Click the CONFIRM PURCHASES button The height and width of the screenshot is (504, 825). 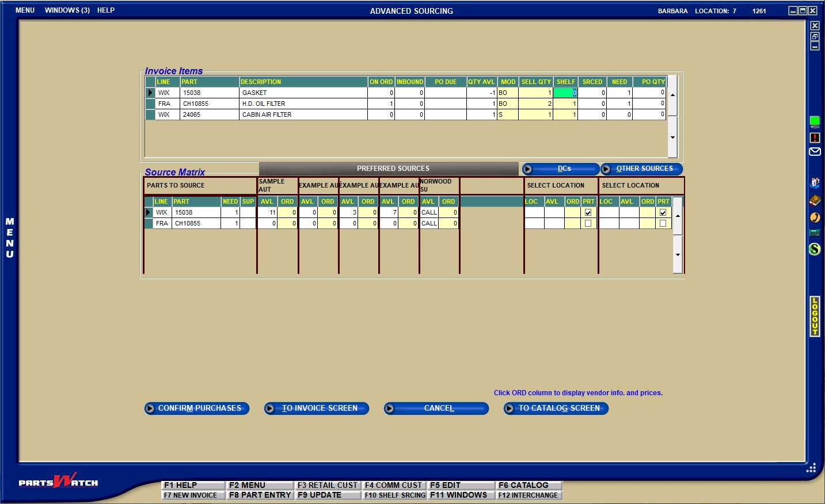point(197,408)
